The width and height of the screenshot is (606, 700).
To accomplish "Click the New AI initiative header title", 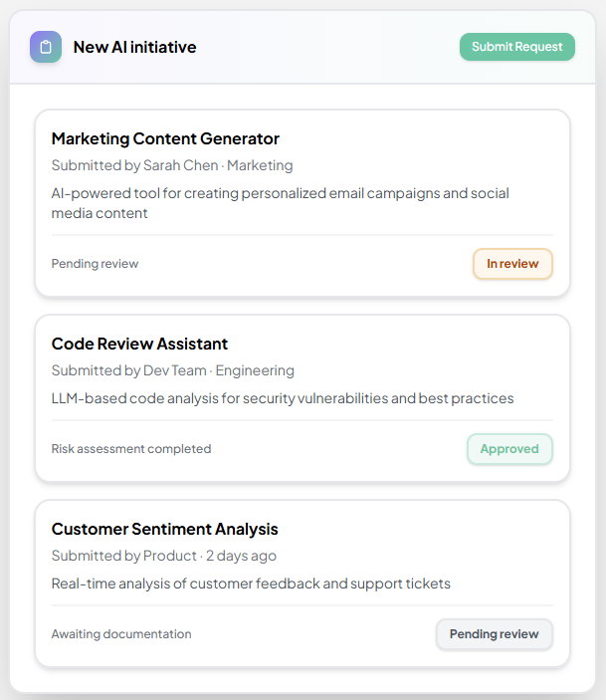I will click(134, 47).
